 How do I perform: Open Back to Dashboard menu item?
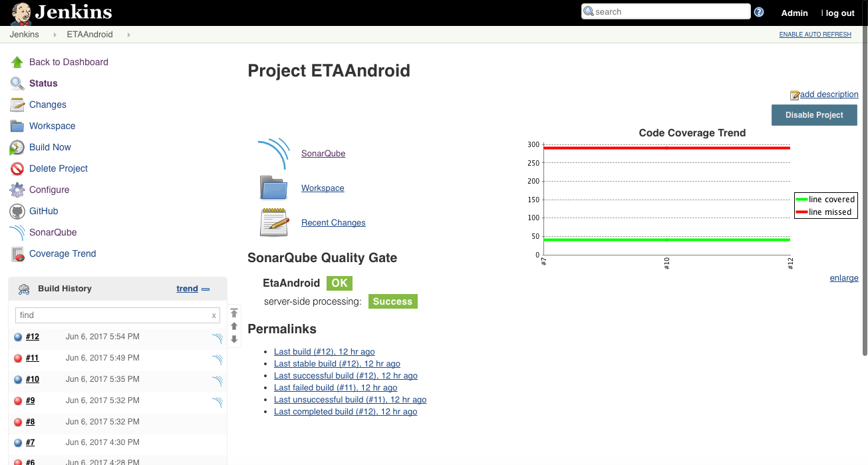pyautogui.click(x=69, y=62)
